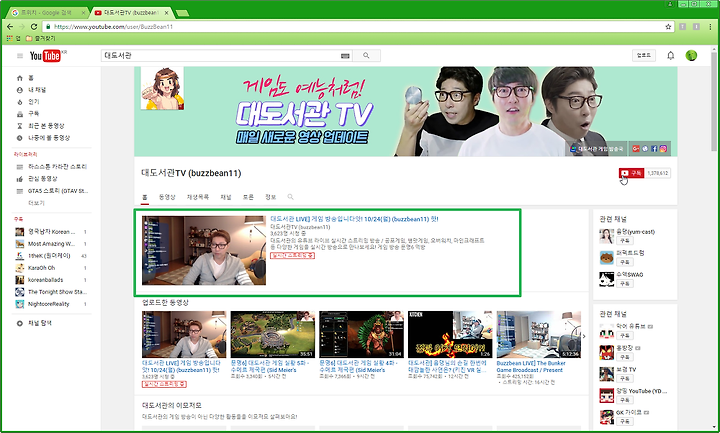Open Buzzbean LIVE] The Bunker video link

pos(531,366)
